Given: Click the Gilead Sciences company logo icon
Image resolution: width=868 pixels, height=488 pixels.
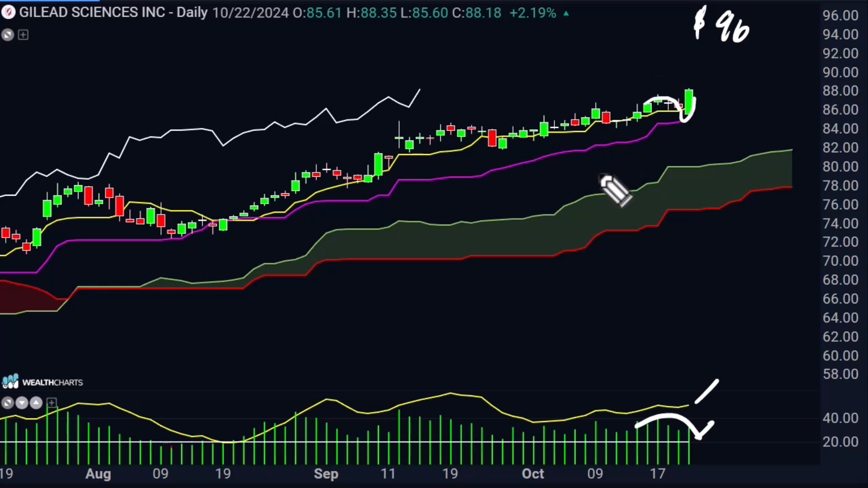Looking at the screenshot, I should point(8,13).
